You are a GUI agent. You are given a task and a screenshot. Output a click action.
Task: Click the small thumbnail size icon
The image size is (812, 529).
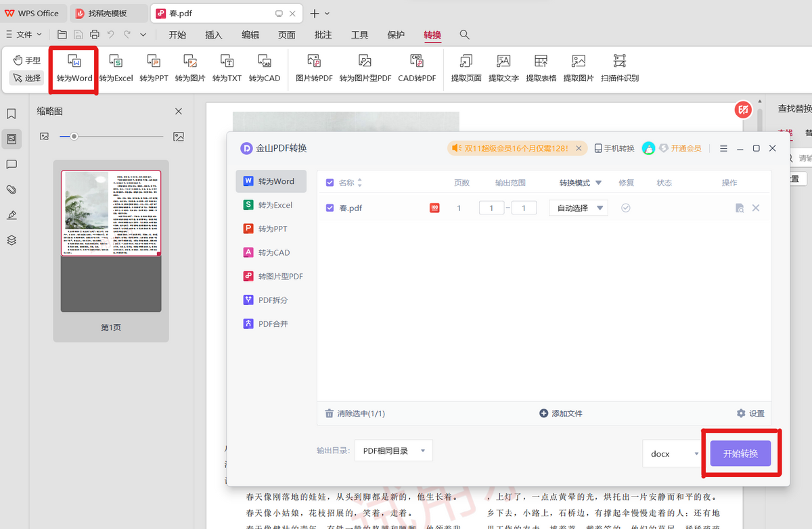[x=44, y=137]
